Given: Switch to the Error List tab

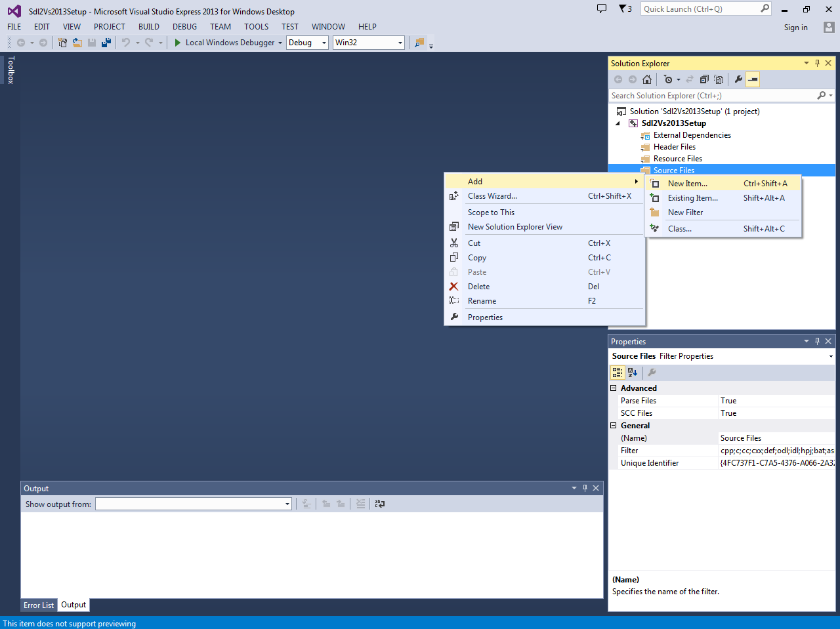Looking at the screenshot, I should (x=38, y=605).
